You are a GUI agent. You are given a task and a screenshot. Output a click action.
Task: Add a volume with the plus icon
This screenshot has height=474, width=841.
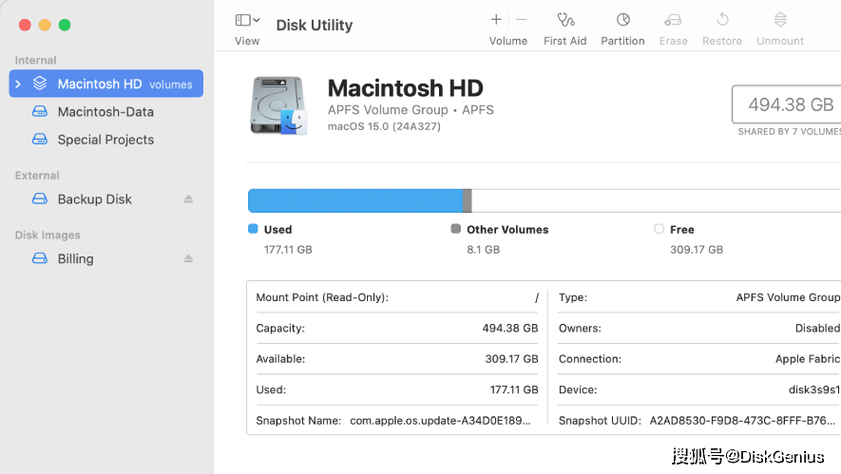(496, 20)
